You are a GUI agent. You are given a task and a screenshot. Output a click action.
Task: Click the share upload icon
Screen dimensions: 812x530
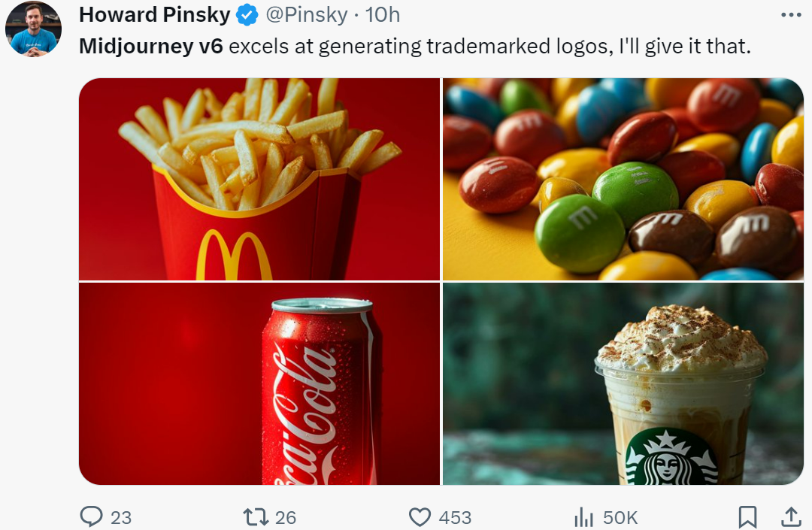(x=791, y=516)
